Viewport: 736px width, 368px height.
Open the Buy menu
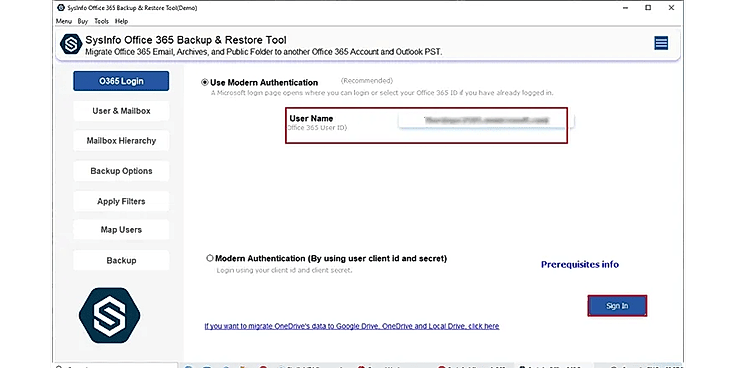83,21
